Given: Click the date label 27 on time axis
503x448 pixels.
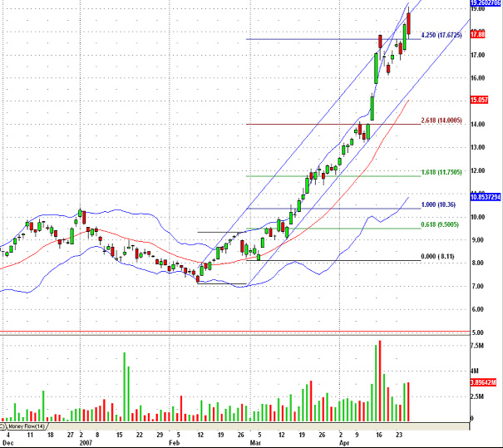Looking at the screenshot, I should pos(71,436).
